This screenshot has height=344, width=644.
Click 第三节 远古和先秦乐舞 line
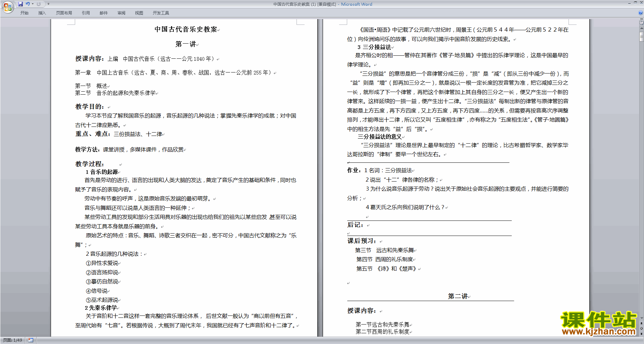coord(385,250)
